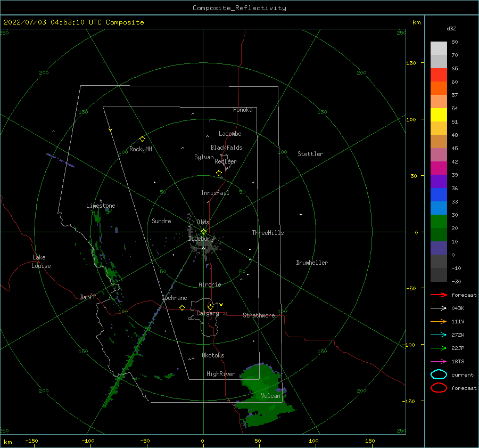Viewport: 479px width, 448px height.
Task: Click the Banff town label
Action: point(88,297)
